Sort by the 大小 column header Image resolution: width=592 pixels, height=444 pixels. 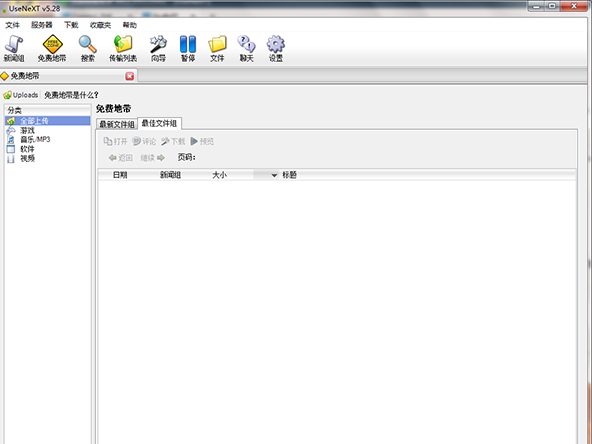point(219,175)
